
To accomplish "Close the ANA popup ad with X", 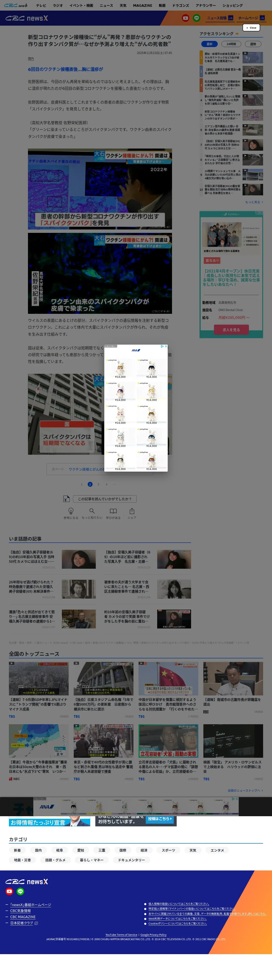I will 166,347.
